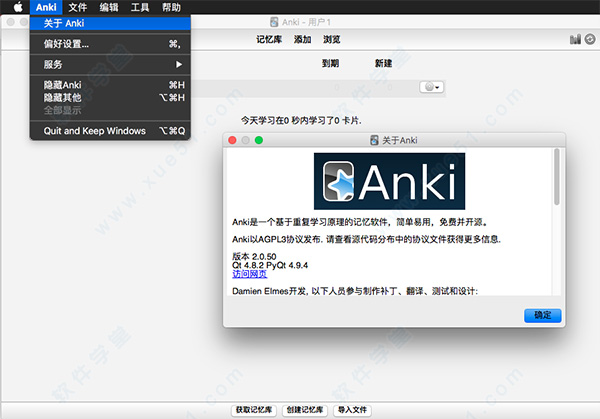Viewport: 600px width, 419px height.
Task: Click the 今天学习在0 秒内学习了0 卡片 text
Action: (301, 121)
